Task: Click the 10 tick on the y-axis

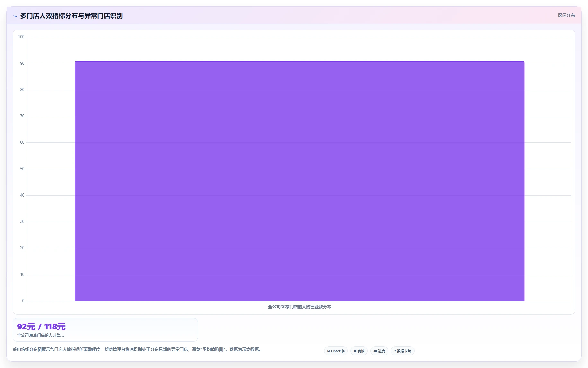Action: point(22,275)
